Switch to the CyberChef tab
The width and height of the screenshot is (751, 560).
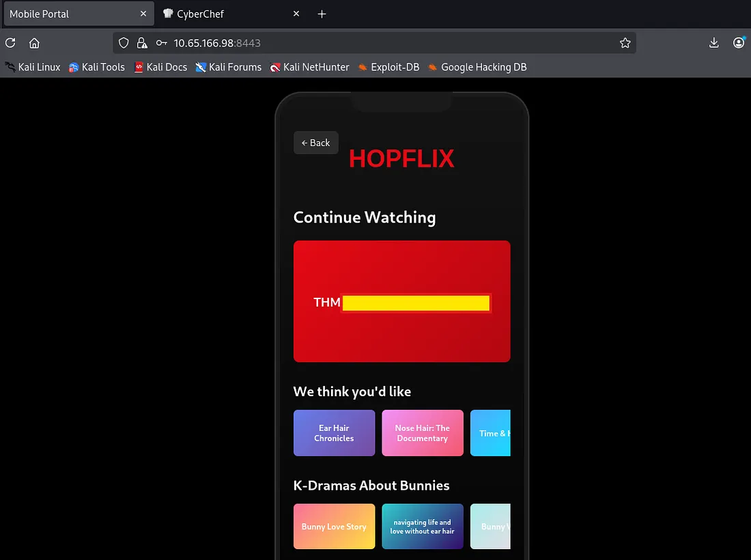225,14
